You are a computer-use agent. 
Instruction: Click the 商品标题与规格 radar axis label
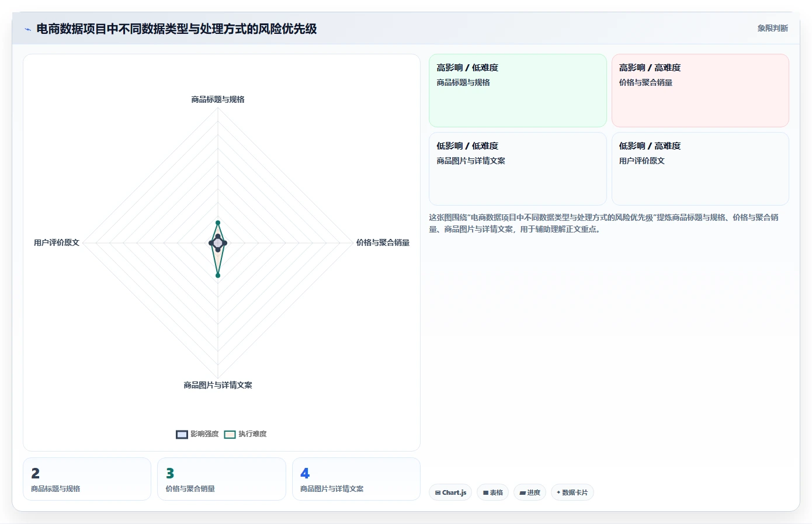(218, 99)
